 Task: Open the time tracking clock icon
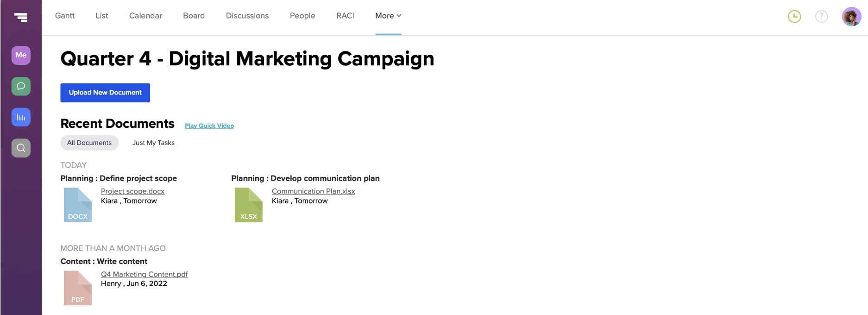pyautogui.click(x=794, y=16)
